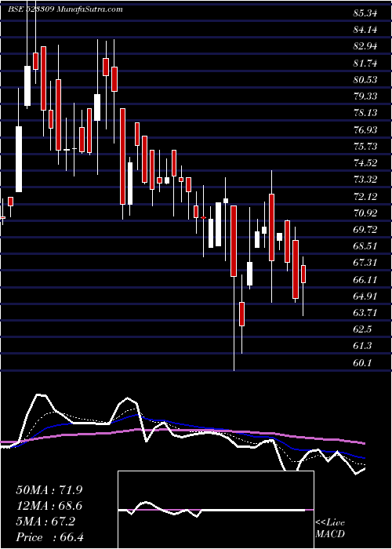
Task: Click the <<Live MACD label
Action: [330, 529]
